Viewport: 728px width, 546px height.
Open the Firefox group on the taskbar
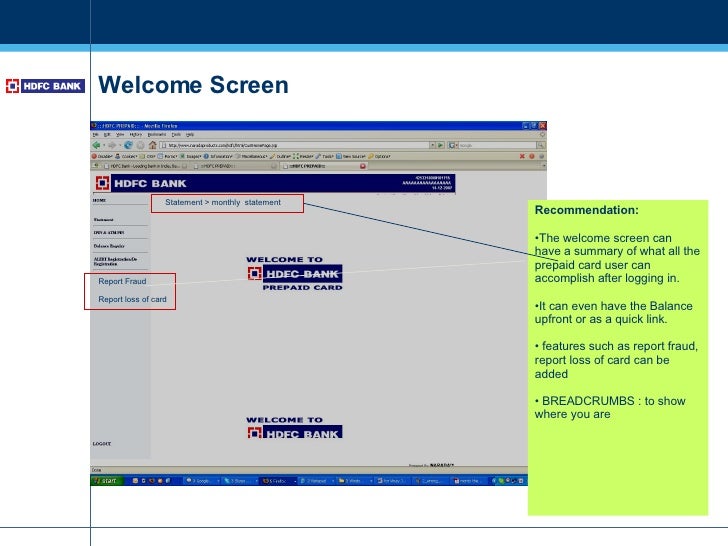(x=279, y=481)
